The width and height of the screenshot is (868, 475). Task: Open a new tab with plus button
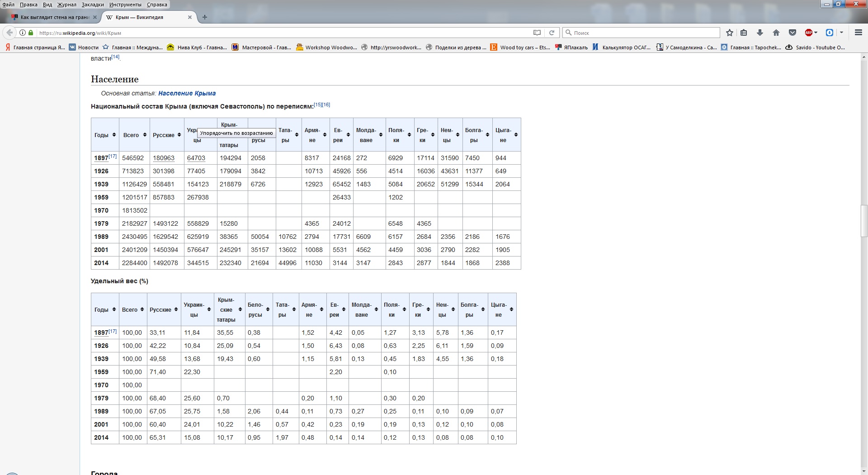205,17
